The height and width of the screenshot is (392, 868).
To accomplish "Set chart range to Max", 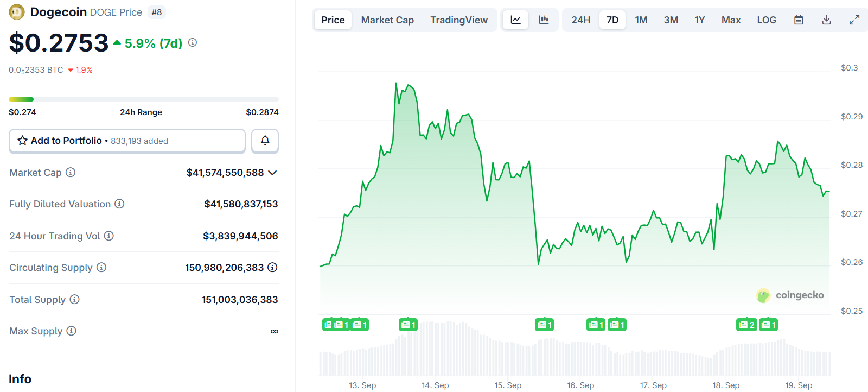I will [731, 20].
